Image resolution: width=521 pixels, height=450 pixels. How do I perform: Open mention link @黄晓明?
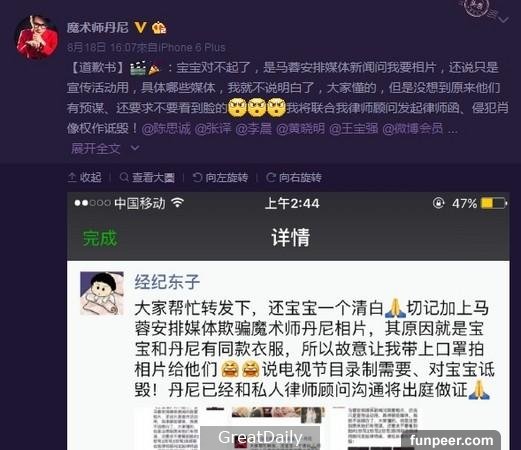[x=300, y=128]
